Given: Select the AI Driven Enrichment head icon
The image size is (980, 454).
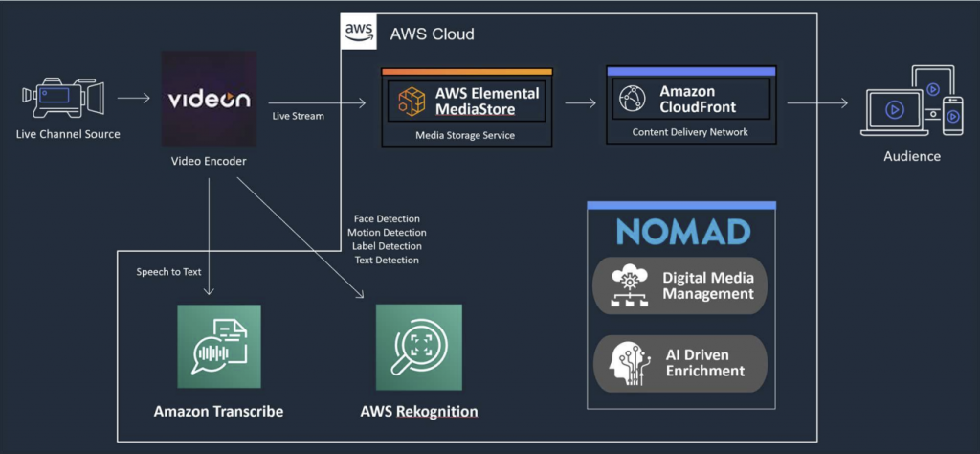Looking at the screenshot, I should (x=629, y=364).
